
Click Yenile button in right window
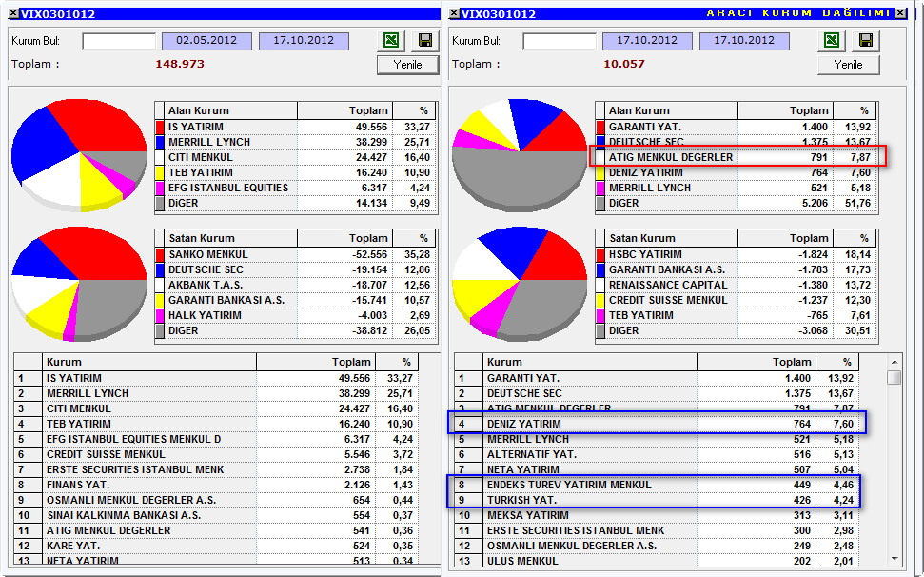pyautogui.click(x=849, y=64)
